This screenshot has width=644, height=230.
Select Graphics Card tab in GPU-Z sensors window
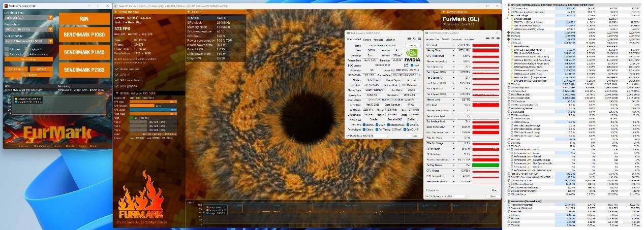coord(432,39)
